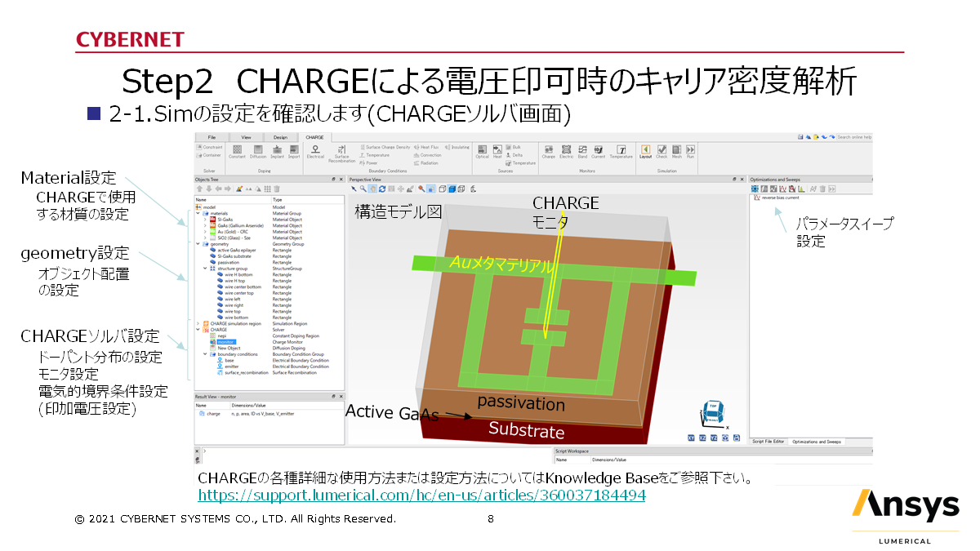
Task: Run the simulation
Action: 690,152
